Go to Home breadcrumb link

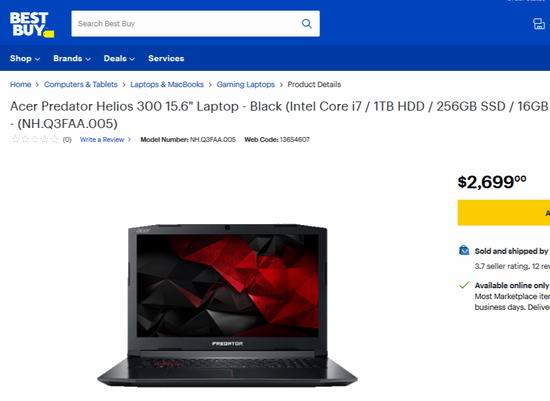click(x=20, y=84)
